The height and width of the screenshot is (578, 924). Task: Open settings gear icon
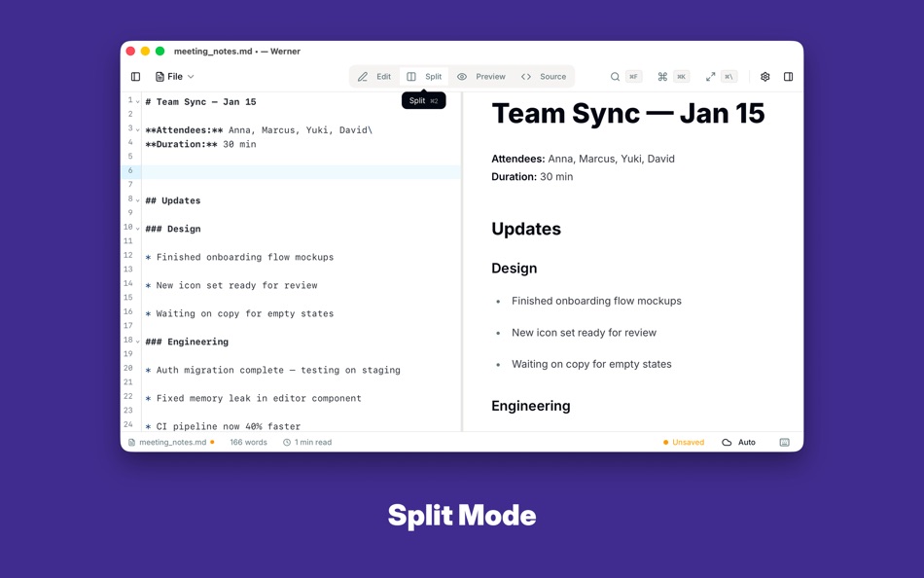coord(764,77)
